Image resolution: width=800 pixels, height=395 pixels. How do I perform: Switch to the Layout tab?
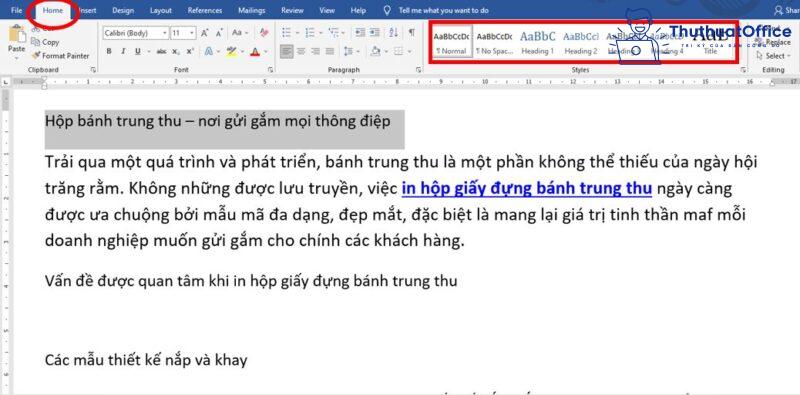(161, 10)
